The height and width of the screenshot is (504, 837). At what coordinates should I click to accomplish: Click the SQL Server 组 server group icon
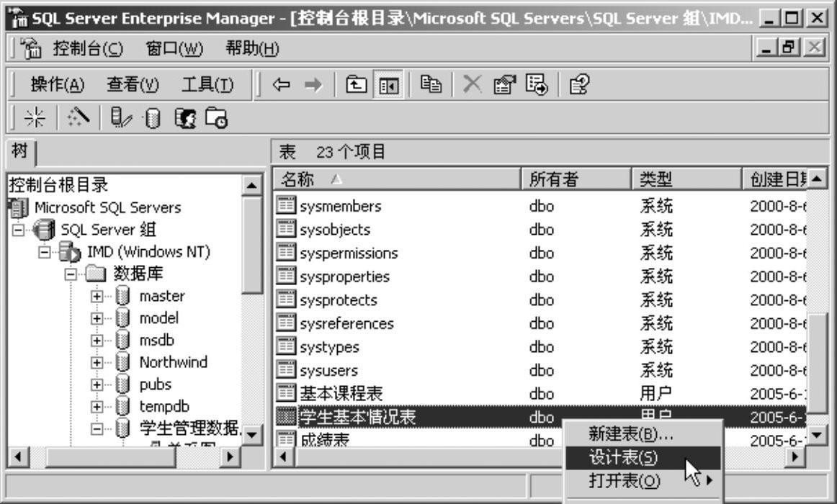point(43,230)
